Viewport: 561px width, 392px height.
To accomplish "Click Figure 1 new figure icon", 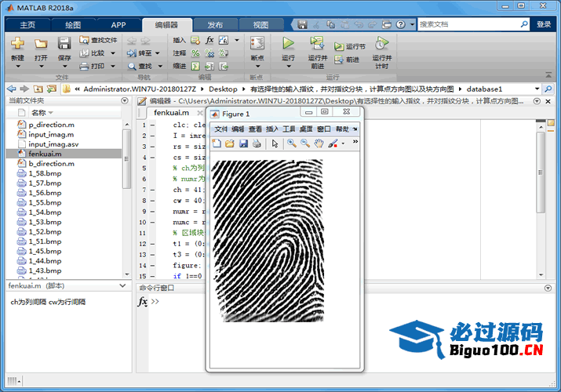I will 217,143.
